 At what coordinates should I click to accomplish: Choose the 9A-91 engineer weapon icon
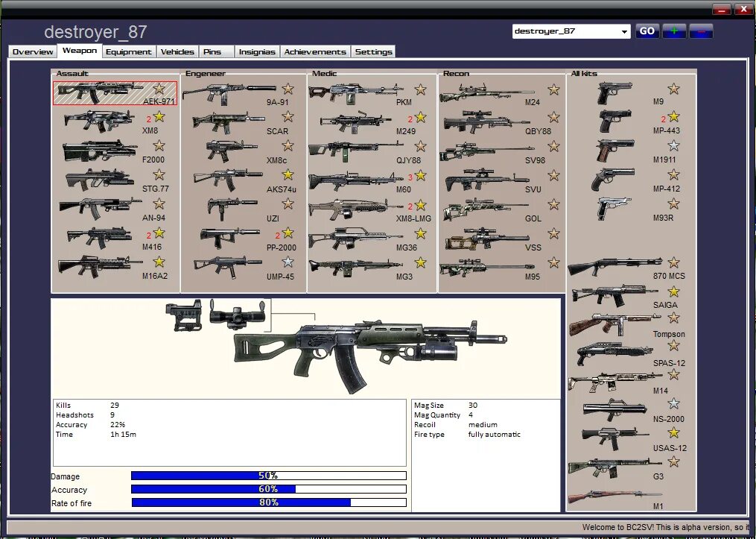(x=229, y=94)
